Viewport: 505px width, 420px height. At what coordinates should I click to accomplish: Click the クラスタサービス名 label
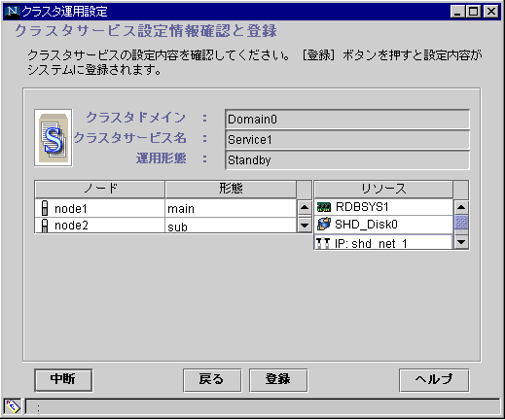point(129,138)
